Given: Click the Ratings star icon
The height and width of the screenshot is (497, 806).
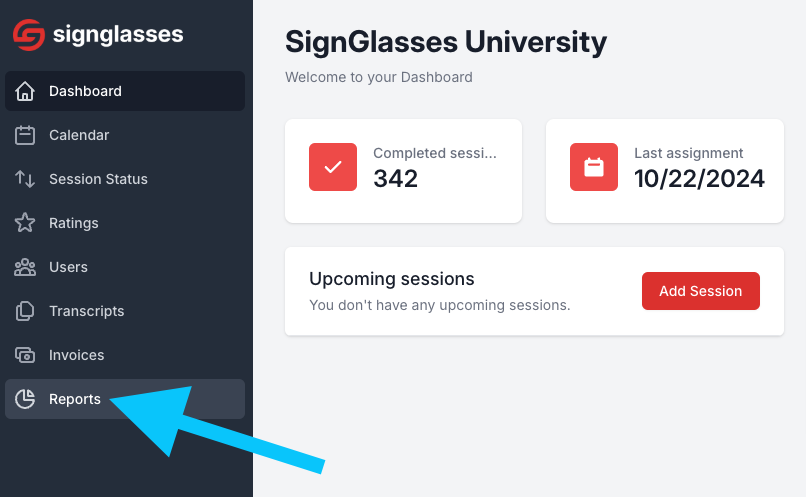Looking at the screenshot, I should click(25, 223).
